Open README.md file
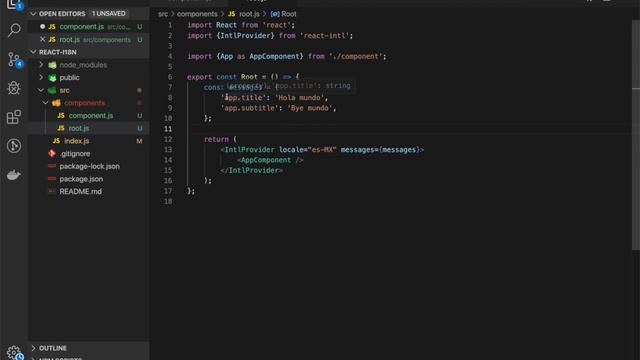640x360 pixels. [80, 191]
